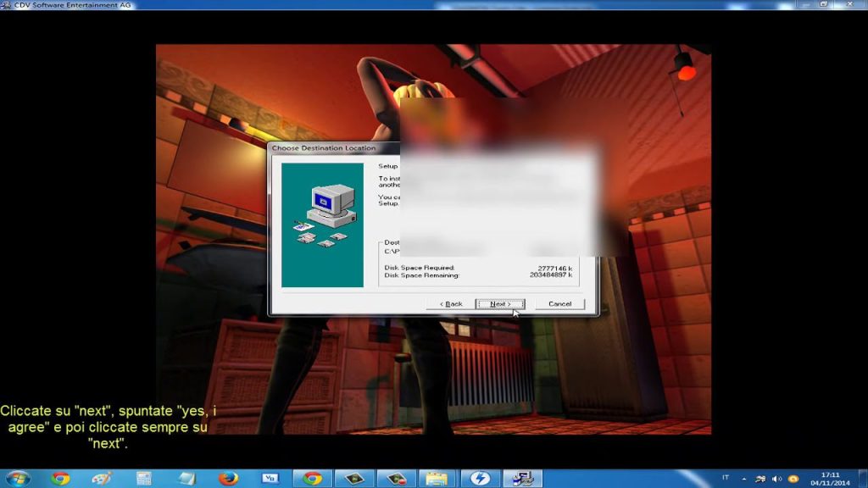This screenshot has height=488, width=868.
Task: Click the computer illustration in the setup dialog
Action: pyautogui.click(x=328, y=199)
